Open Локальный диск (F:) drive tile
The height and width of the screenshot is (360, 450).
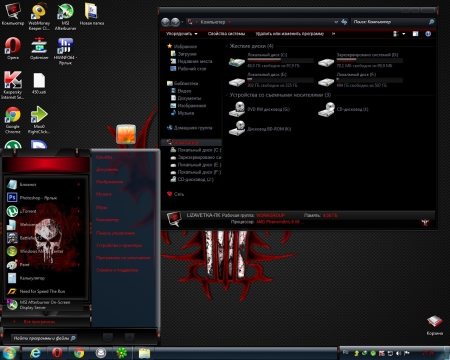click(360, 80)
